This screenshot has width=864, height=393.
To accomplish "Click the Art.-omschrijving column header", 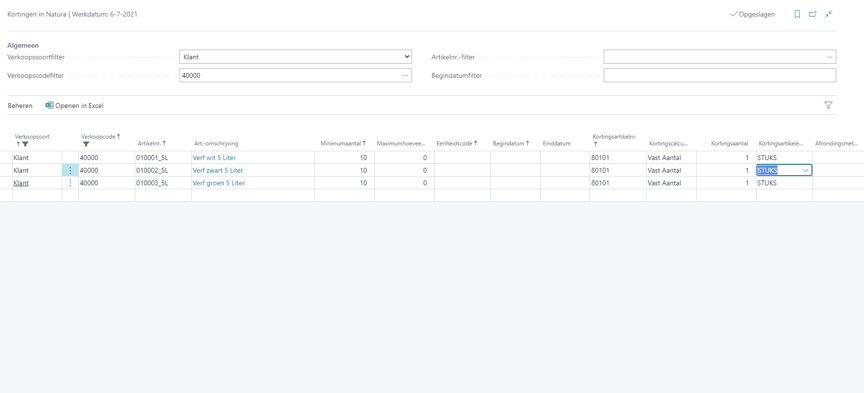I will tap(216, 143).
